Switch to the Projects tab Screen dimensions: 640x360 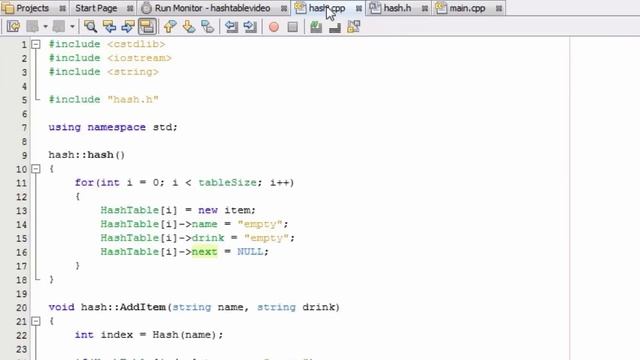tap(33, 8)
